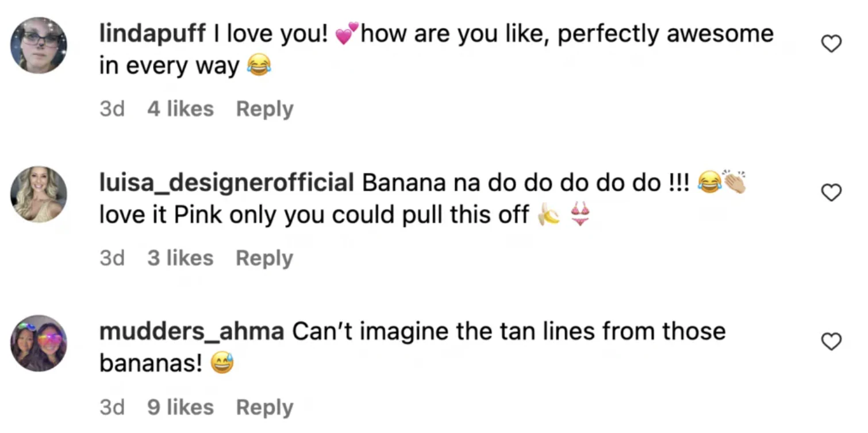Image resolution: width=868 pixels, height=433 pixels.
Task: View the 3 likes on luisa's comment
Action: coord(180,258)
